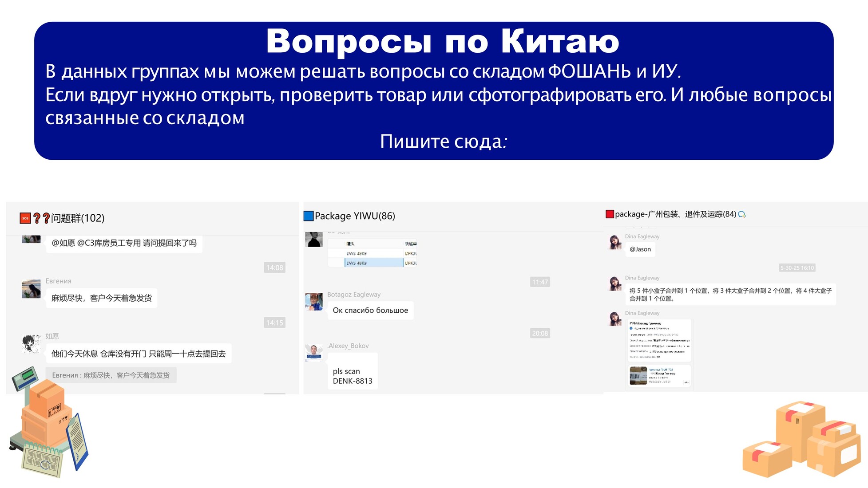The image size is (868, 488).
Task: Click the red SOS icon in 问题群 title
Action: pyautogui.click(x=25, y=218)
